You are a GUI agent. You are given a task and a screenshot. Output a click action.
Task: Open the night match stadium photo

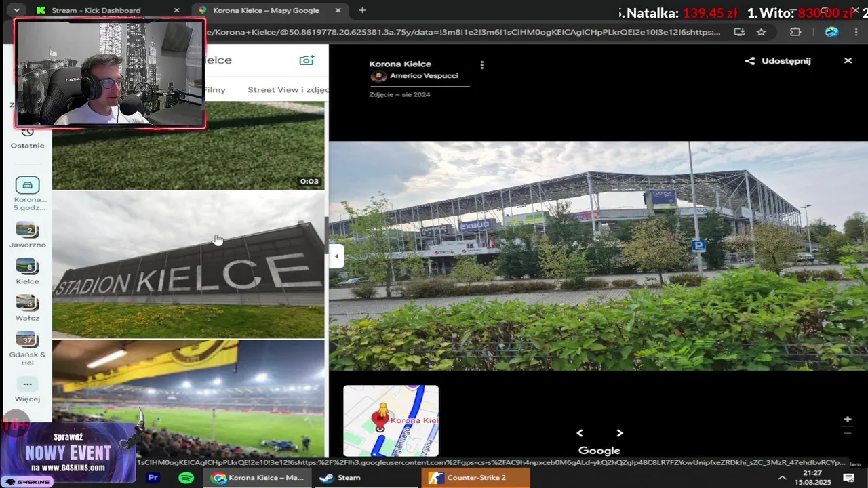tap(189, 399)
